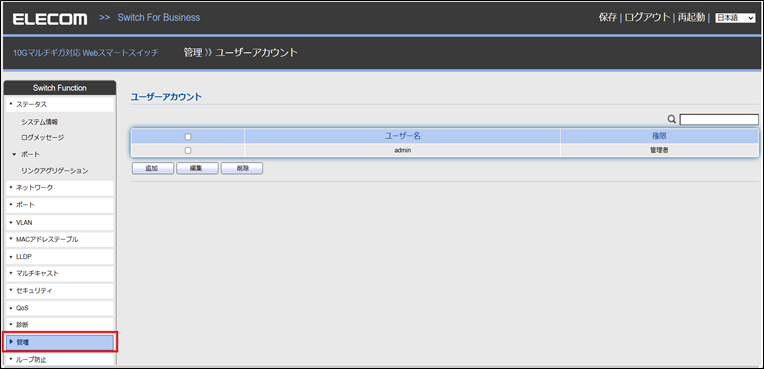This screenshot has height=369, width=764.
Task: Expand the QoS menu section
Action: point(59,308)
